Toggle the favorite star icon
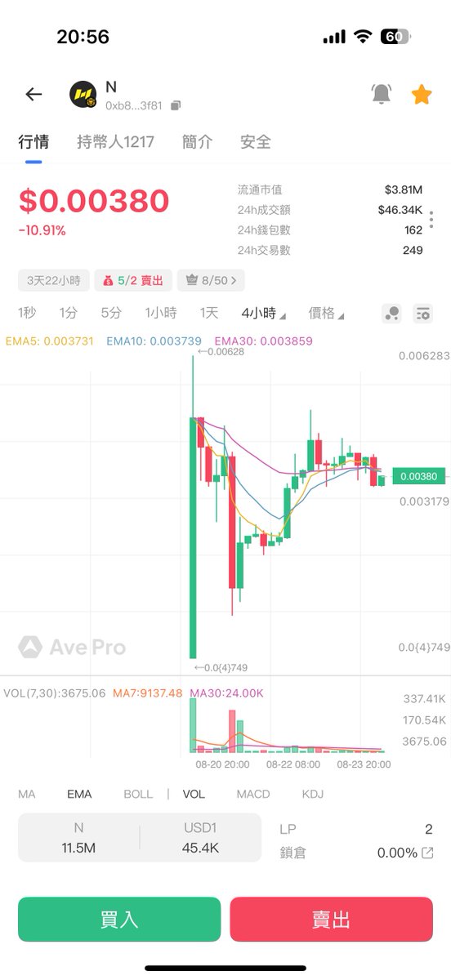 (x=421, y=94)
